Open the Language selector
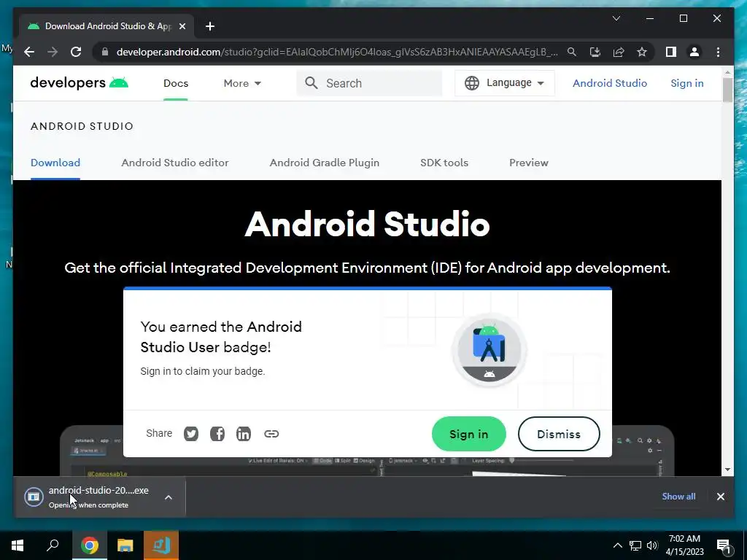Image resolution: width=747 pixels, height=560 pixels. point(505,83)
